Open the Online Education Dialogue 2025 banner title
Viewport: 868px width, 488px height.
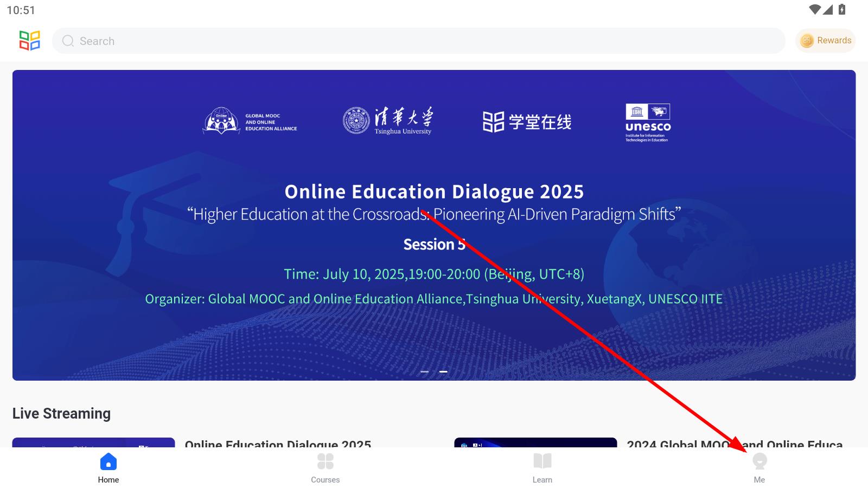(434, 191)
